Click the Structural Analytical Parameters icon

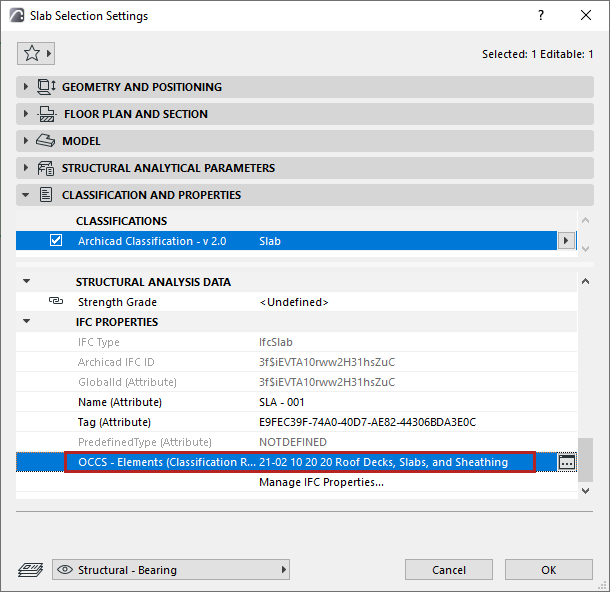click(x=46, y=168)
